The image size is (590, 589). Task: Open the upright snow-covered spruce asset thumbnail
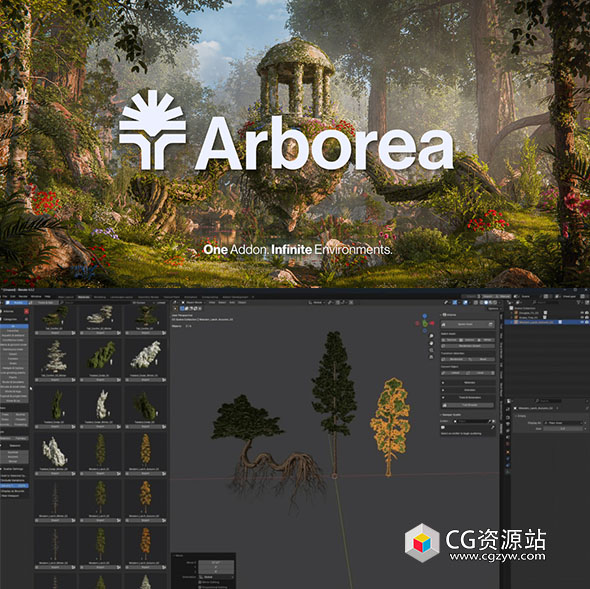click(55, 356)
